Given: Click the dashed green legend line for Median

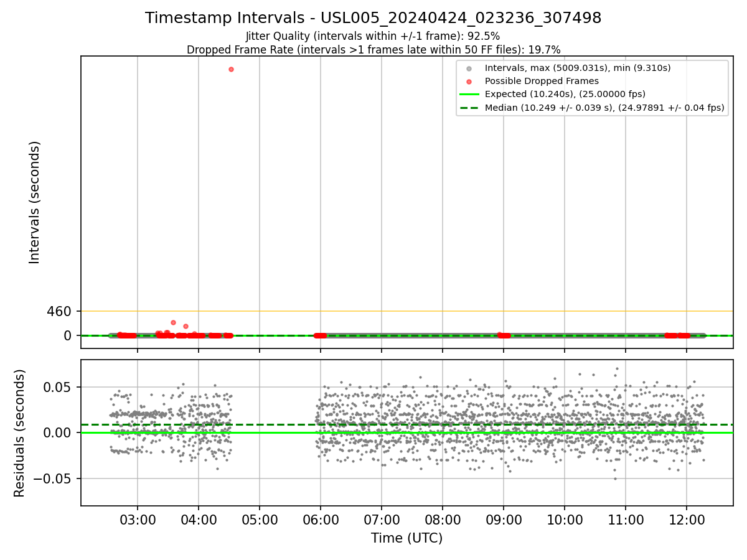Looking at the screenshot, I should 469,108.
